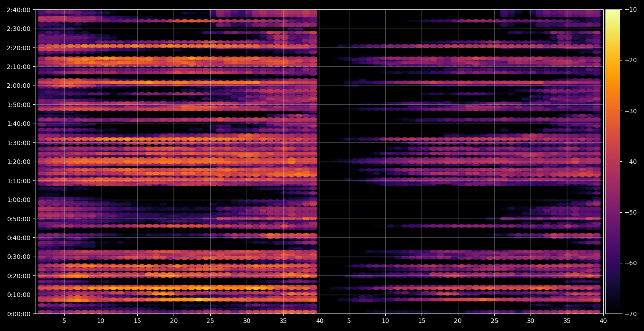This screenshot has height=331, width=644.
Task: Click x-axis label 20 under the left heatmap
Action: [x=174, y=321]
